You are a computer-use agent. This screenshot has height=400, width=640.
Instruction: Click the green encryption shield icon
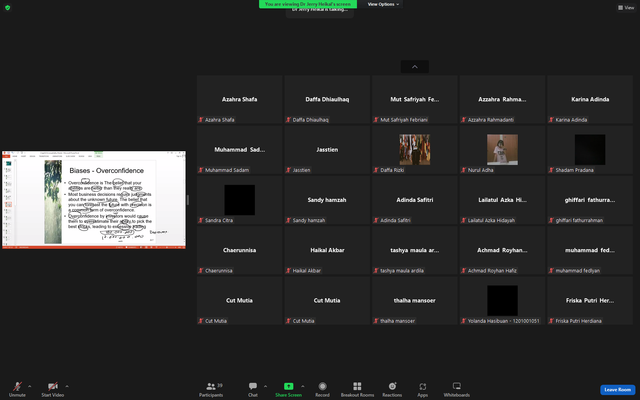7,8
